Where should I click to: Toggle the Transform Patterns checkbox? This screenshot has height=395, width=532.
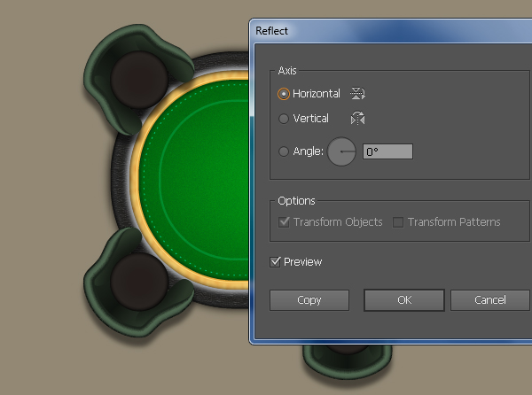[x=398, y=222]
